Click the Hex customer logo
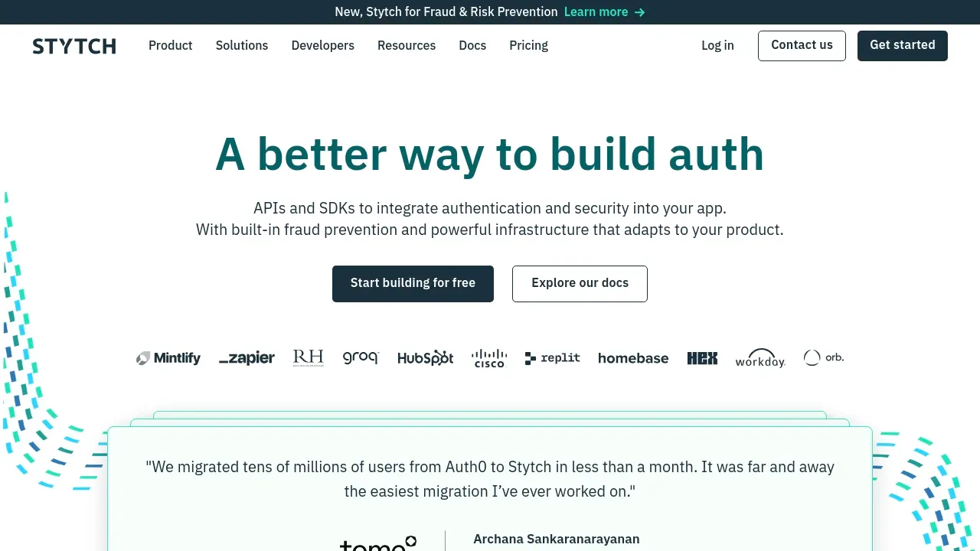 702,358
